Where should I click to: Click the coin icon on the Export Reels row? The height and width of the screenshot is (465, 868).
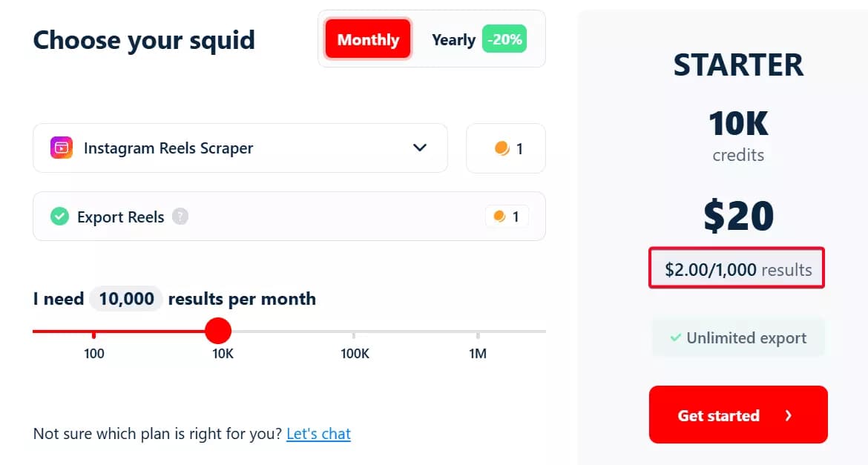pyautogui.click(x=500, y=216)
